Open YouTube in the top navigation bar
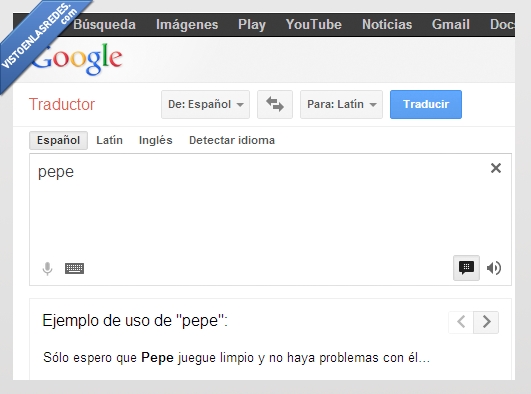Image resolution: width=531 pixels, height=394 pixels. [314, 25]
